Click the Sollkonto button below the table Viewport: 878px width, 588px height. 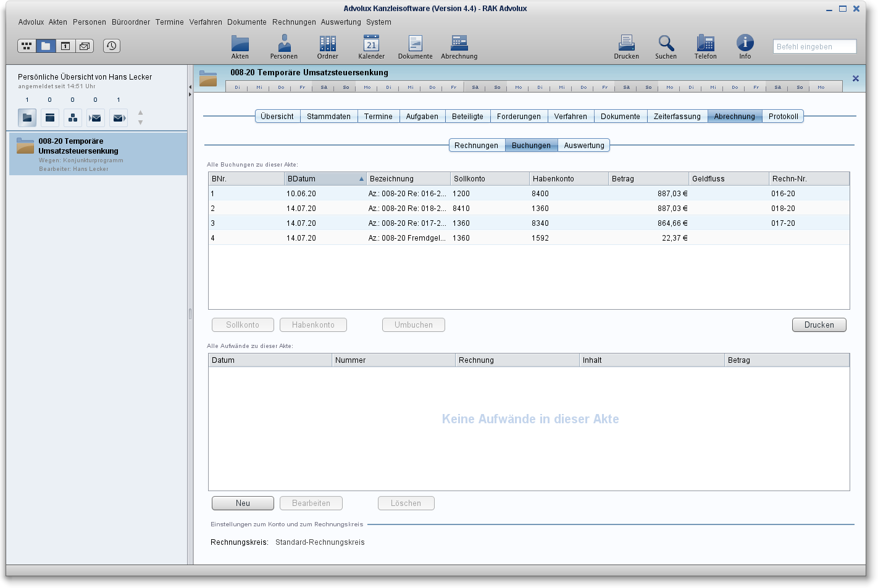click(242, 325)
